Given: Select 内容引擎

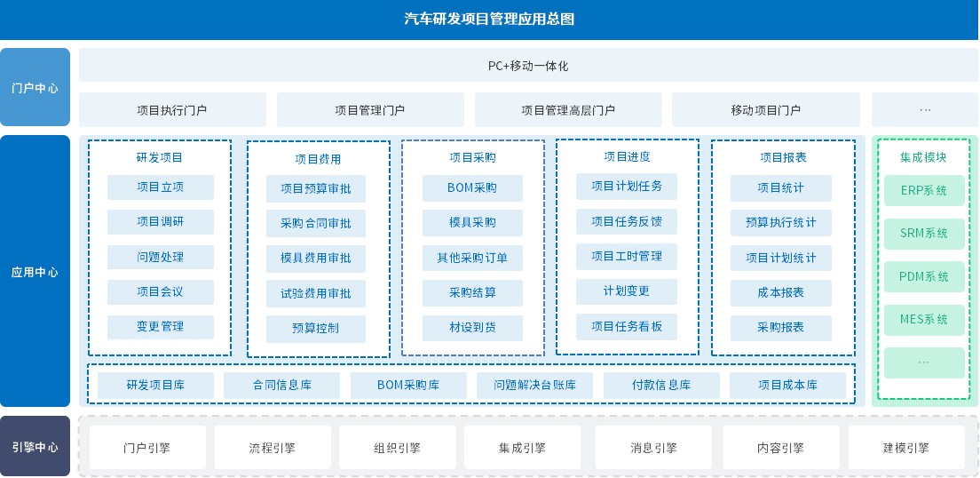Looking at the screenshot, I should (781, 448).
